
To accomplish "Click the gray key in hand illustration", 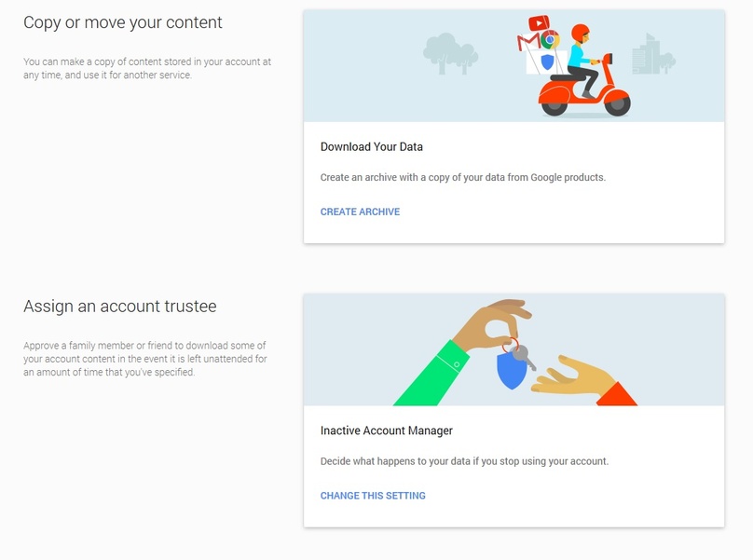I will (524, 357).
